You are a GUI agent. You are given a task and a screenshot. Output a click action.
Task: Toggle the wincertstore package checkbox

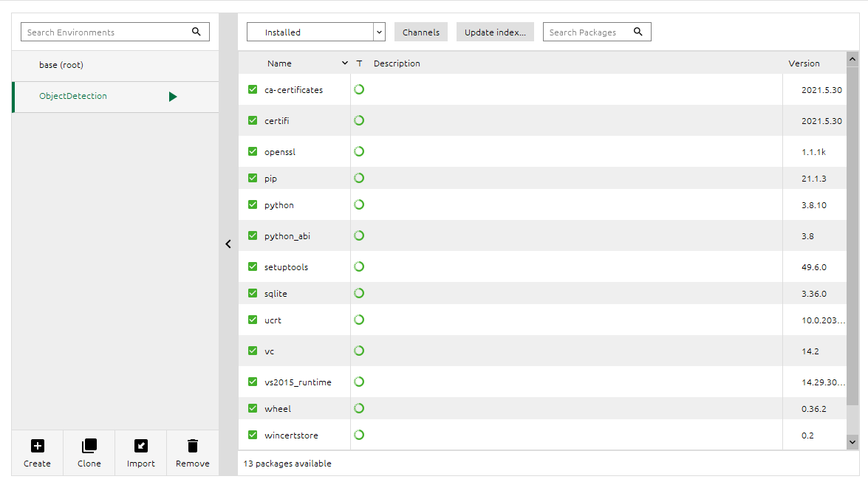tap(253, 435)
